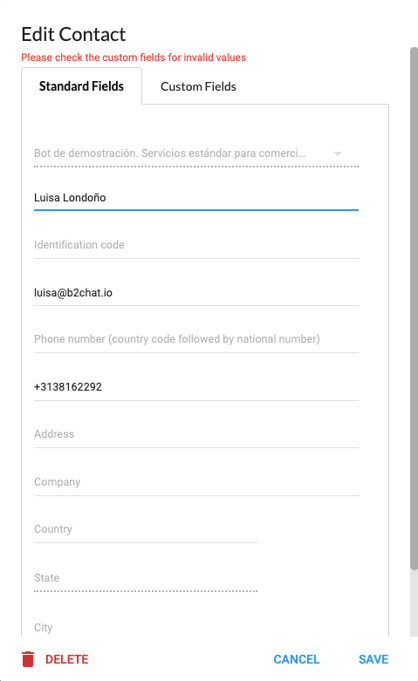Edit the +3138162292 number field
This screenshot has width=418, height=681.
click(196, 387)
